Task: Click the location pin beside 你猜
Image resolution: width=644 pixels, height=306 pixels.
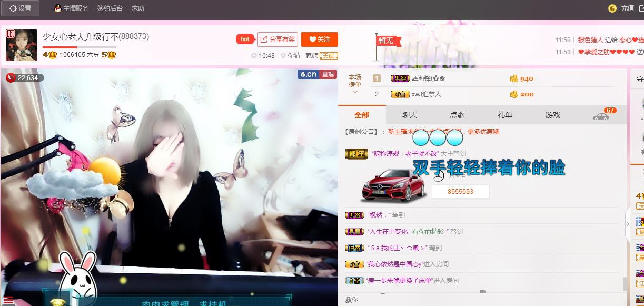Action: (283, 55)
